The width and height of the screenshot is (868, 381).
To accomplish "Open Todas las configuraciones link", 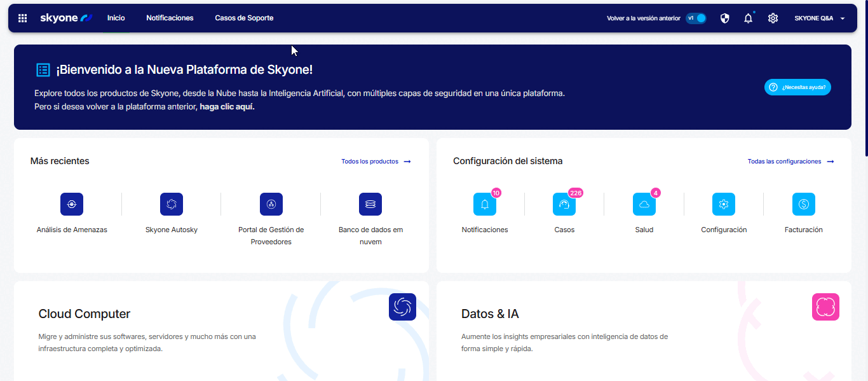I will 790,162.
